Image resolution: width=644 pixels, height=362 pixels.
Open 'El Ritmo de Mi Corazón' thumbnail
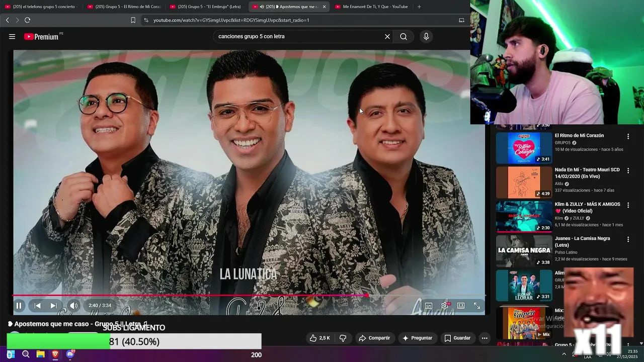[x=524, y=148]
